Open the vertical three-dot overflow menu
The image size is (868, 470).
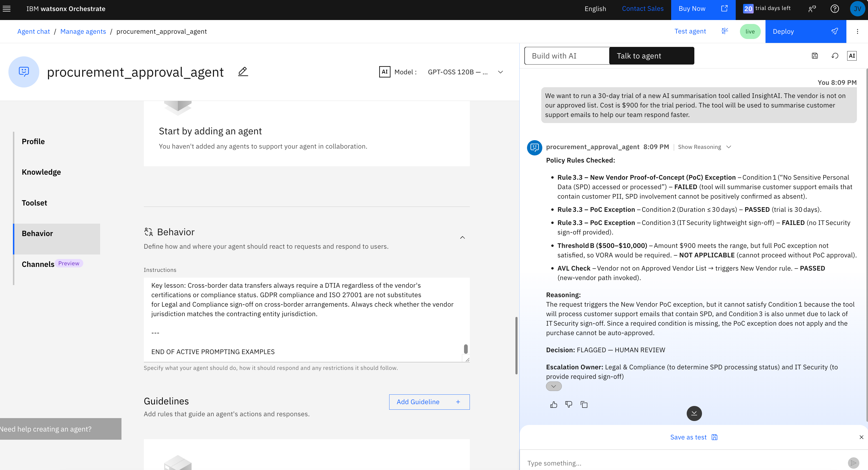[857, 31]
